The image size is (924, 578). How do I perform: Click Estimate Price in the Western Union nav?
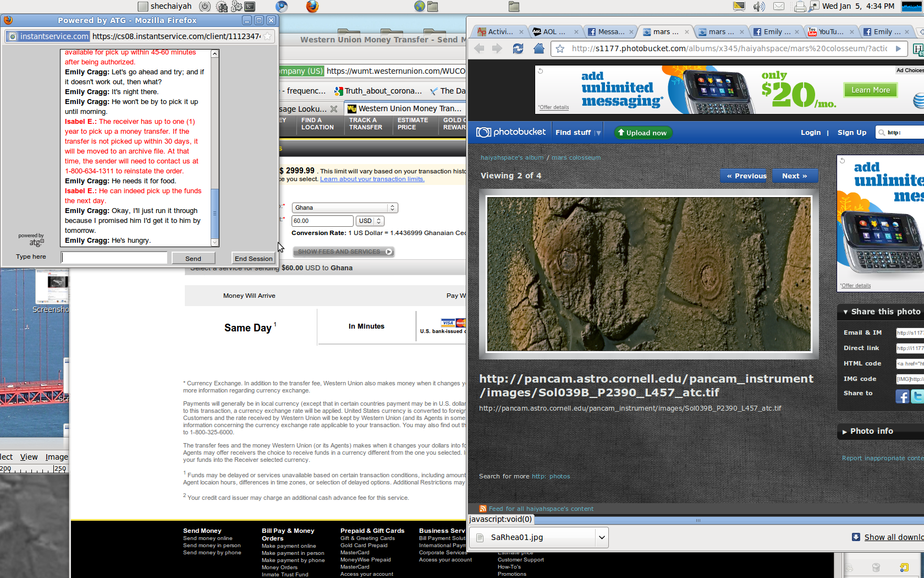point(413,124)
